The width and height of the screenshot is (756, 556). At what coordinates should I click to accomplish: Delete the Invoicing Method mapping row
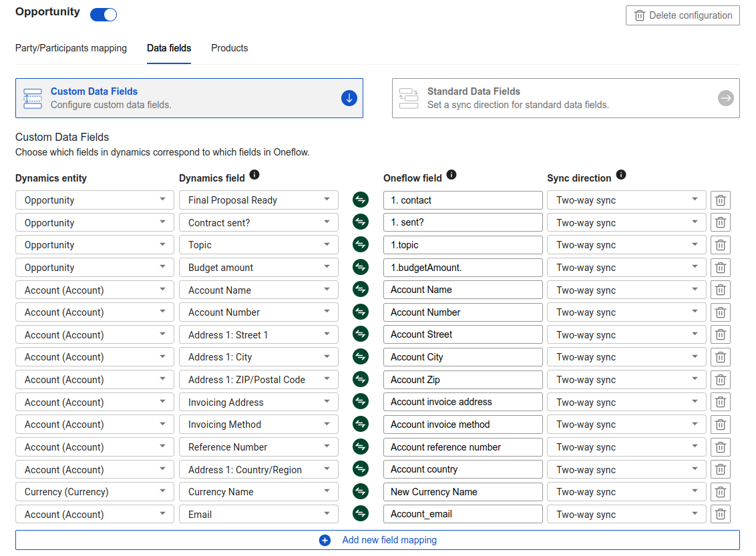tap(721, 425)
